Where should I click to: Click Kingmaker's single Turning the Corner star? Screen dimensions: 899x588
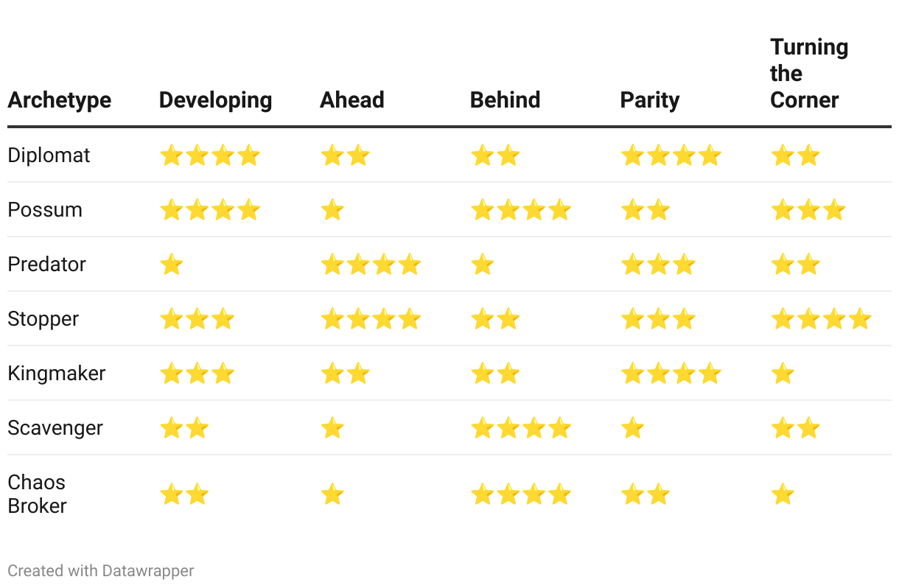click(783, 374)
